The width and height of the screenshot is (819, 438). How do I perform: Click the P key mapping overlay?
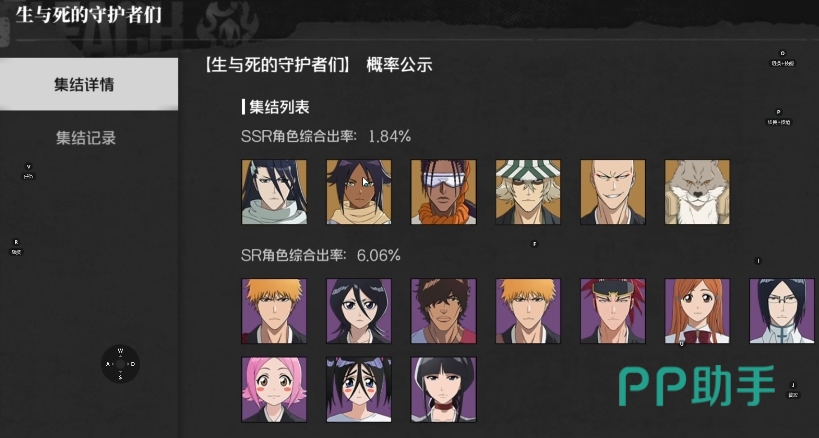(x=778, y=112)
